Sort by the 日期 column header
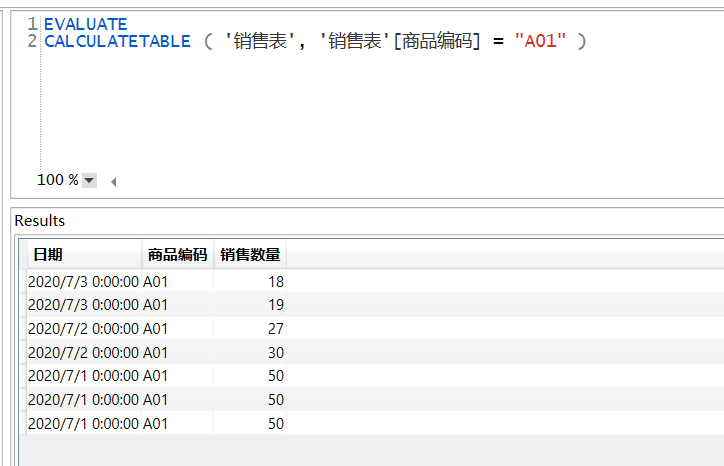 84,254
